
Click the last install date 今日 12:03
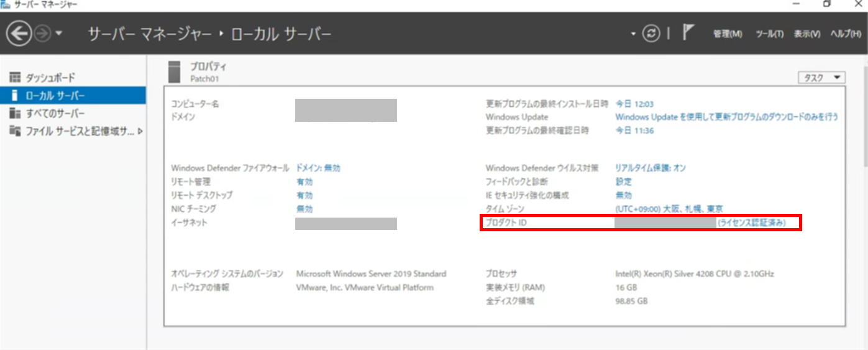[634, 104]
